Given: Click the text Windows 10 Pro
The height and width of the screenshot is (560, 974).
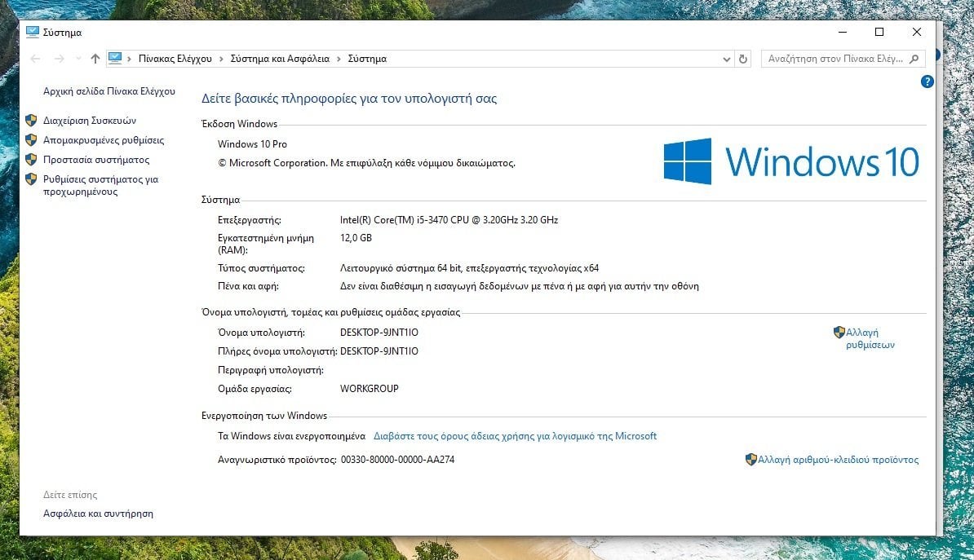Looking at the screenshot, I should click(252, 144).
